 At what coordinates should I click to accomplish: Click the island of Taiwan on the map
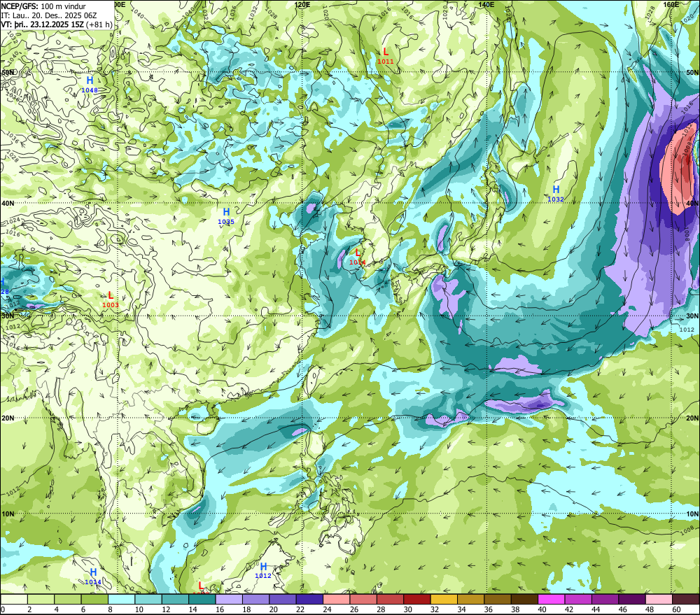click(313, 380)
